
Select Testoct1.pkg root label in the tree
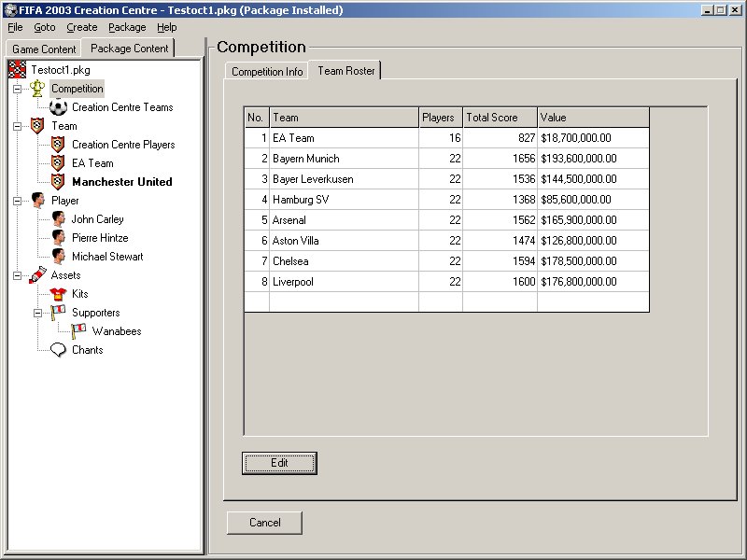[61, 70]
